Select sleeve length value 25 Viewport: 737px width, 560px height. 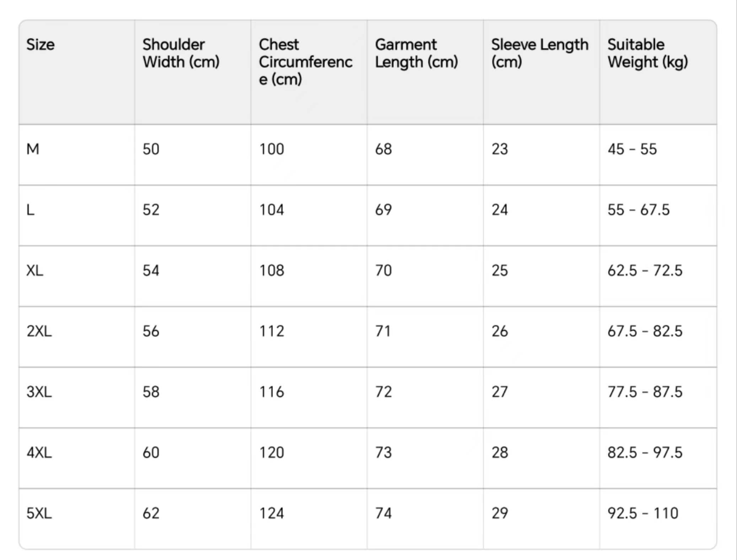(x=500, y=271)
